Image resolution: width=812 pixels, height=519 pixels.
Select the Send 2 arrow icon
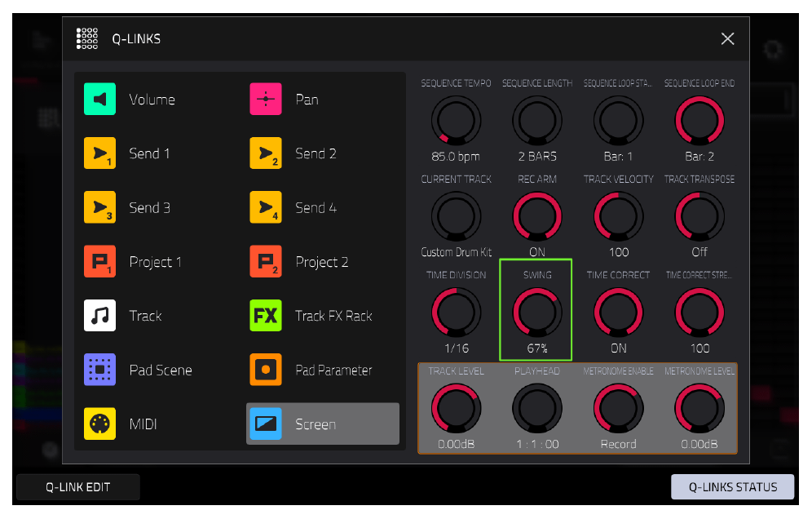(x=266, y=153)
